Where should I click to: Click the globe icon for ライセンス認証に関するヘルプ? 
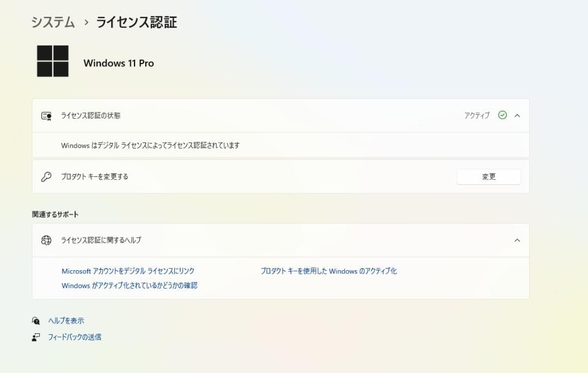point(46,240)
